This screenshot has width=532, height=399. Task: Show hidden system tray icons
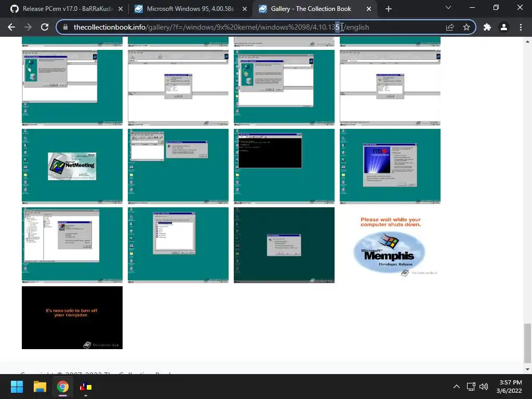coord(457,387)
